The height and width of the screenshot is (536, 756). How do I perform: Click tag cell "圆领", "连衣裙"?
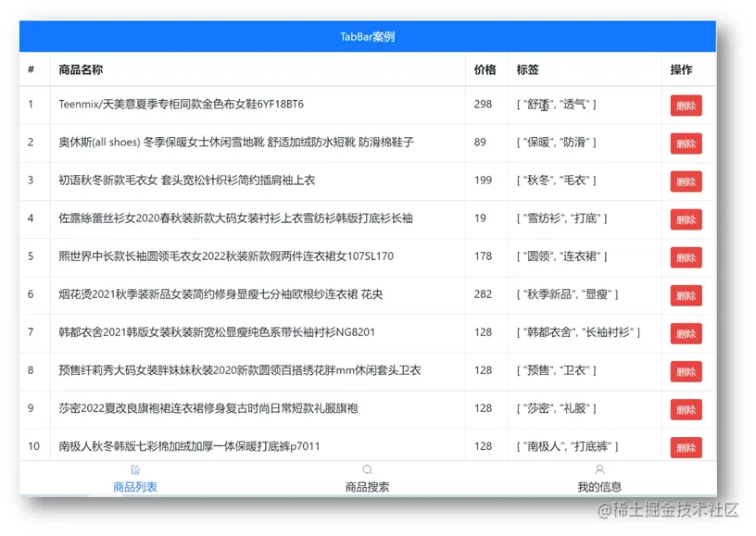[x=561, y=256]
